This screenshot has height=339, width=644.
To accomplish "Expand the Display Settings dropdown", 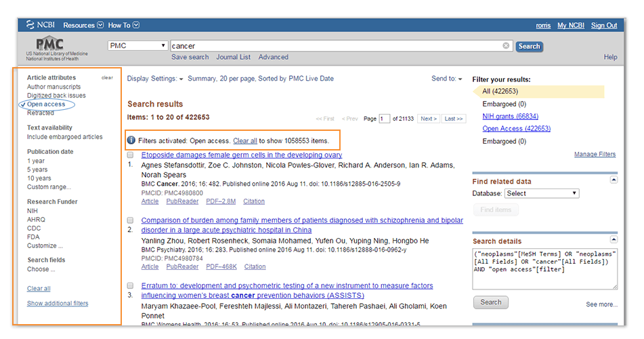I will [x=155, y=79].
